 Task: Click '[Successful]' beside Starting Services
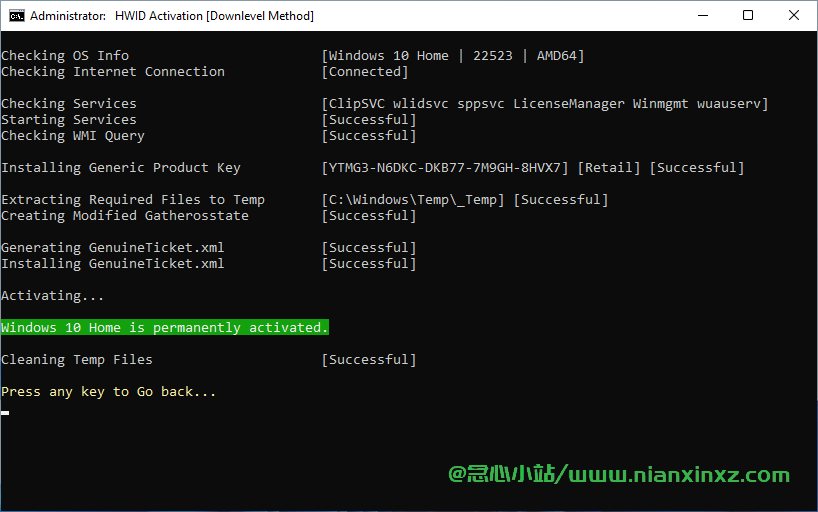point(369,120)
